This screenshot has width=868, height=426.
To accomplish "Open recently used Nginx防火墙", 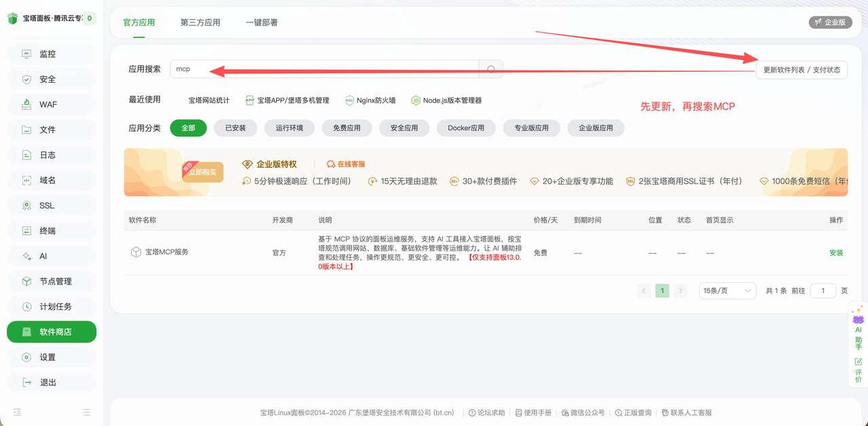I will pyautogui.click(x=370, y=100).
